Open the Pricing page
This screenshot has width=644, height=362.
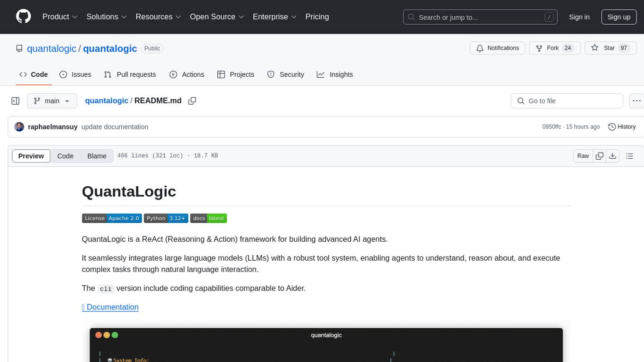pyautogui.click(x=317, y=17)
